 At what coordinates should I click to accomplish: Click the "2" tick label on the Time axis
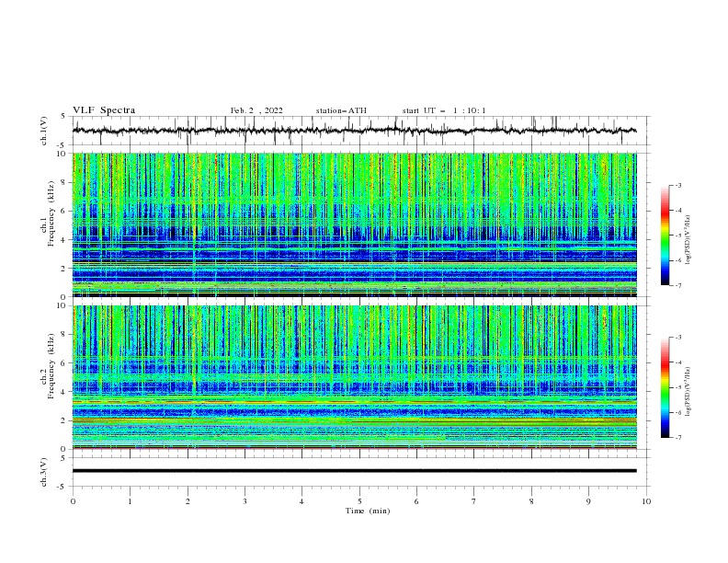tap(188, 501)
